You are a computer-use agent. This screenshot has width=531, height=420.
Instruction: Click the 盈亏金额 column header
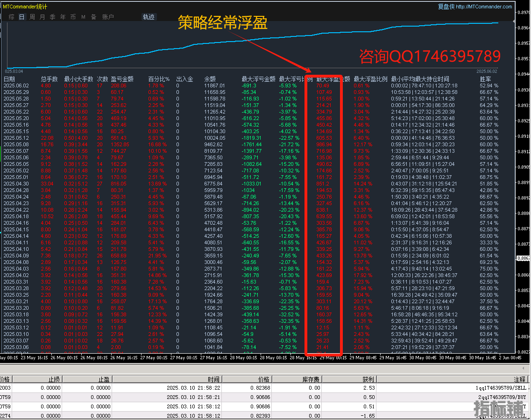(122, 79)
